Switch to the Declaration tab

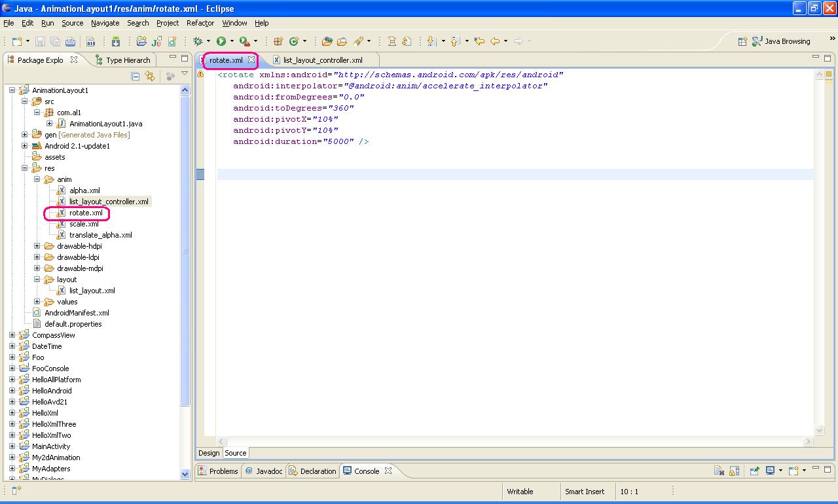tap(313, 471)
